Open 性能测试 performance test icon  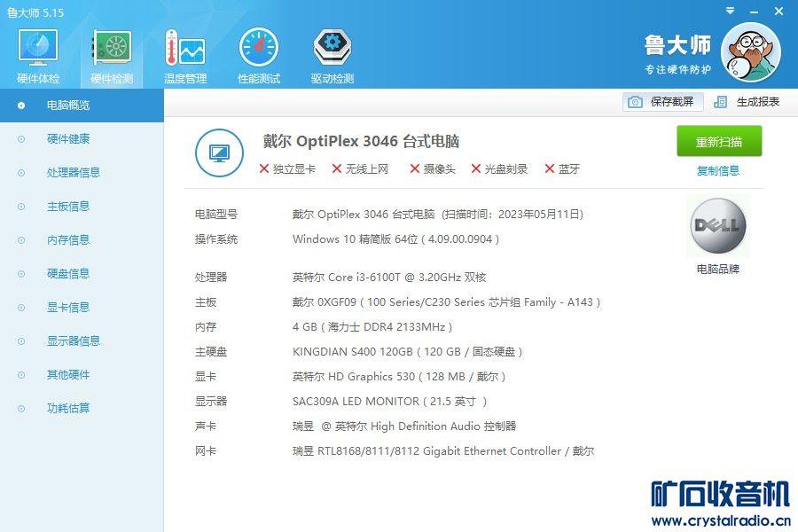259,56
